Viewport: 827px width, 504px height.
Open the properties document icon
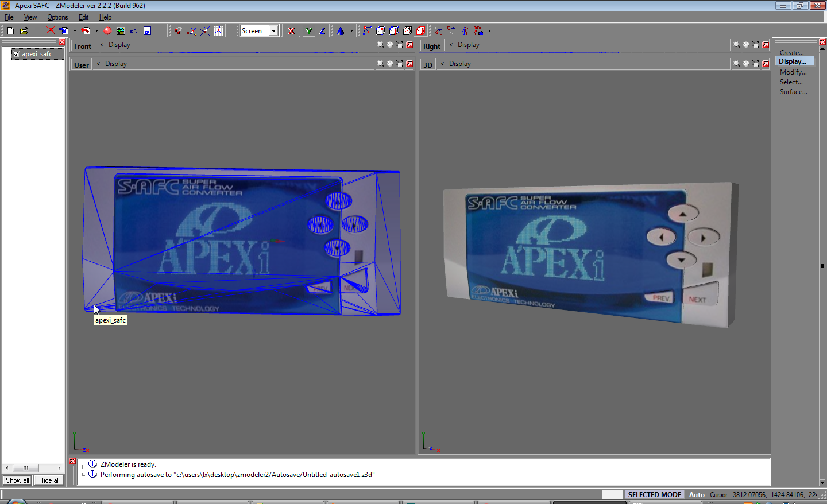pos(147,30)
